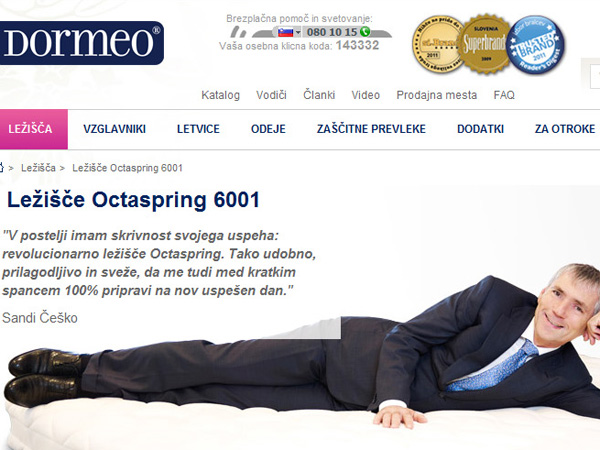Open the Video link
Image resolution: width=600 pixels, height=450 pixels.
point(365,95)
